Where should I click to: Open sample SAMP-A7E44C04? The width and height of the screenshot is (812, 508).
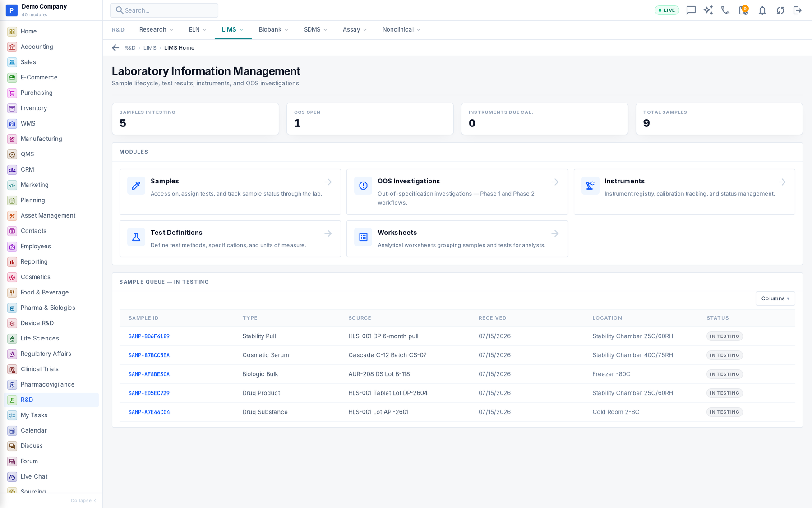[149, 412]
